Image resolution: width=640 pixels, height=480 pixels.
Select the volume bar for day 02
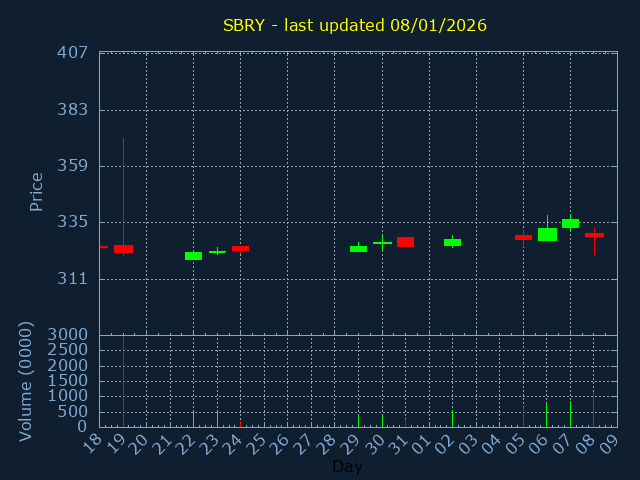pyautogui.click(x=452, y=419)
